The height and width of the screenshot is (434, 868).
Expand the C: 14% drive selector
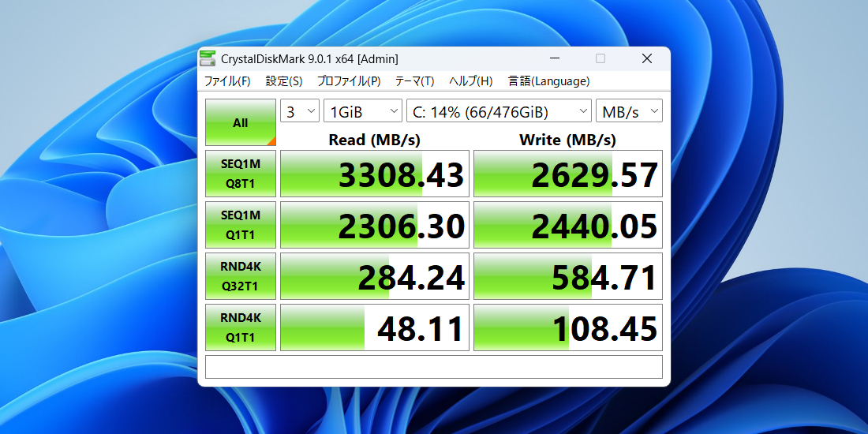pos(499,111)
